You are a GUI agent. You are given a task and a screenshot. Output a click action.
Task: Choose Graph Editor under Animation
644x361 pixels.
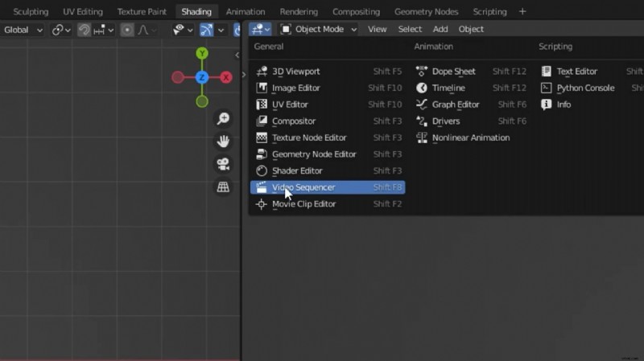[x=455, y=105]
